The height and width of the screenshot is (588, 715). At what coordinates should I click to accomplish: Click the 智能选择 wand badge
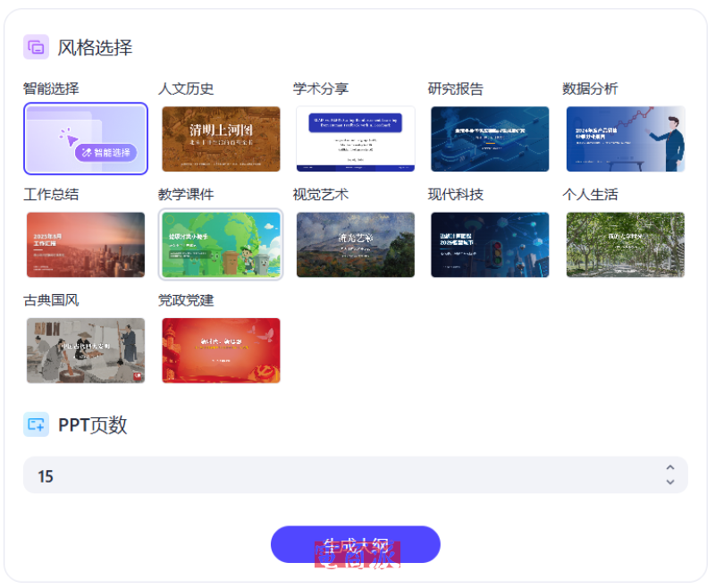click(106, 153)
